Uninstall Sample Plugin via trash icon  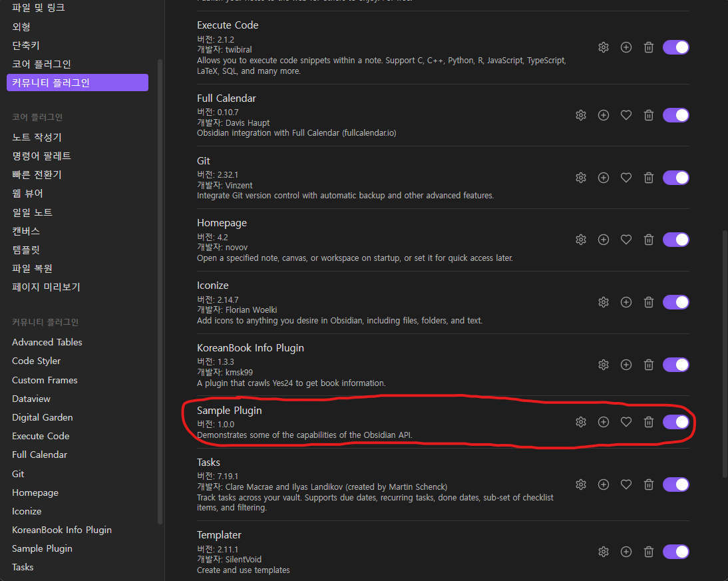[x=649, y=422]
